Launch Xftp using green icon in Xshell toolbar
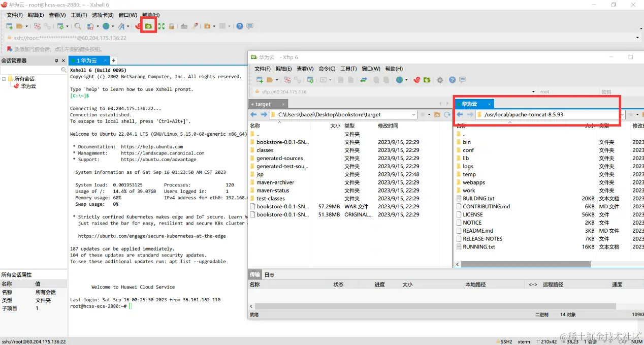 [148, 26]
